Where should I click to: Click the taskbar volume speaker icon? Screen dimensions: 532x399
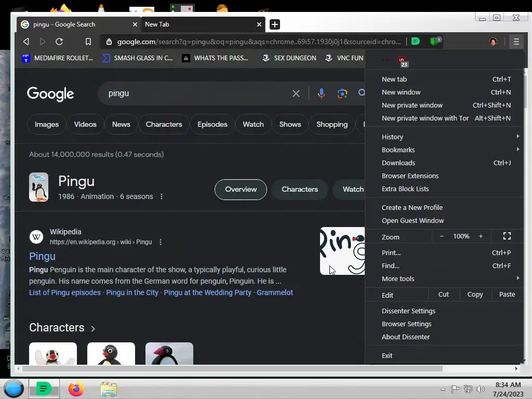pos(480,389)
